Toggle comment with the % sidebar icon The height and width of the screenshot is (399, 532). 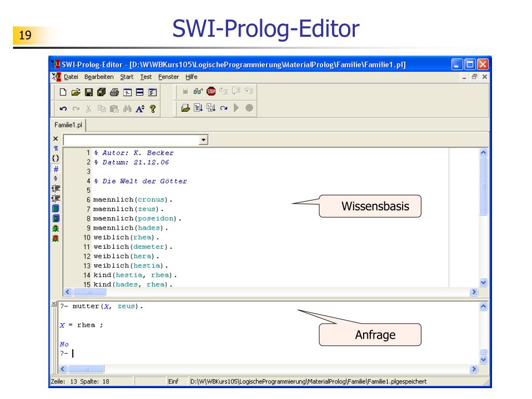click(56, 178)
